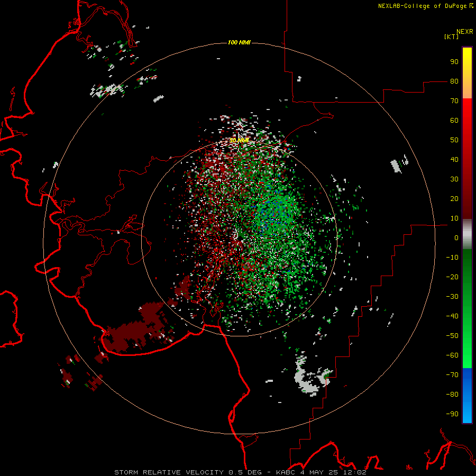Click the -10 value on the velocity scale

pyautogui.click(x=452, y=258)
